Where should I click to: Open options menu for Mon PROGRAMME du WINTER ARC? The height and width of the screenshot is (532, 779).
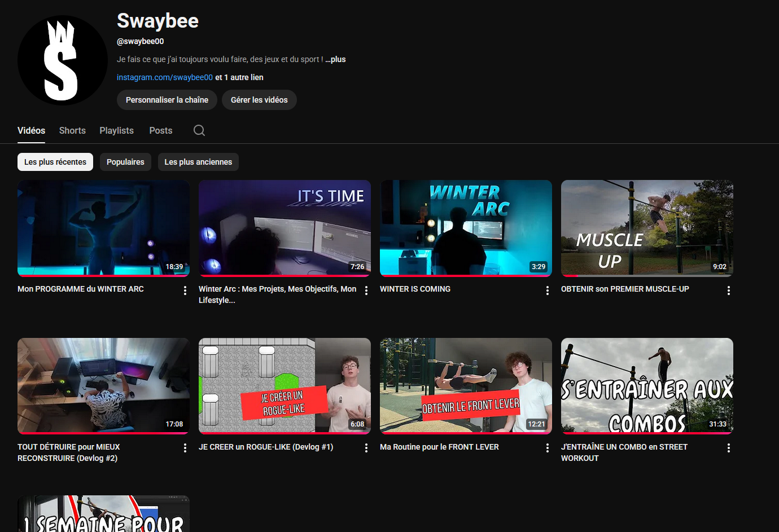(x=185, y=291)
